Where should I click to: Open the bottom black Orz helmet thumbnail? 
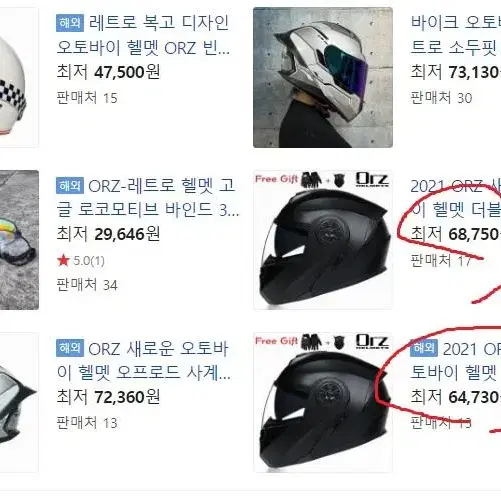pyautogui.click(x=323, y=402)
